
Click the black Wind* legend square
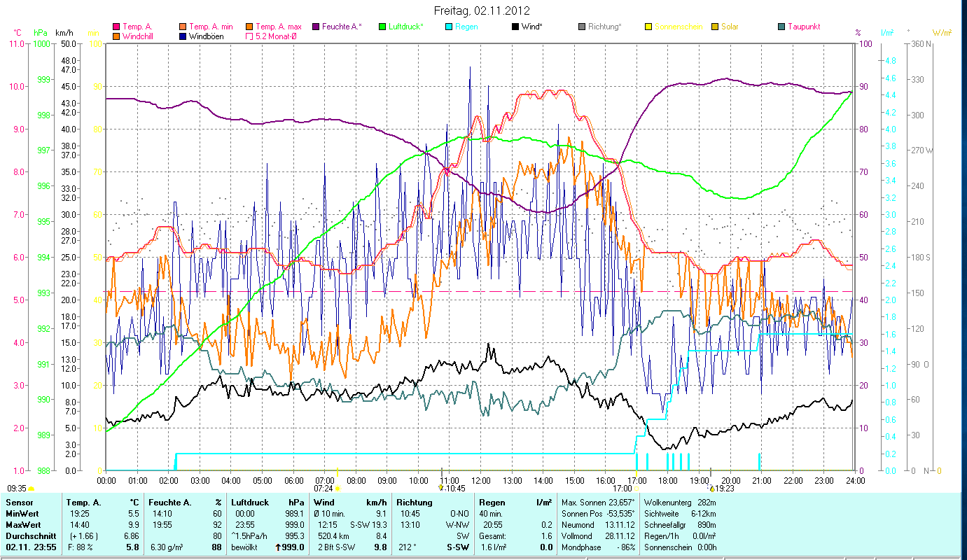pyautogui.click(x=515, y=27)
